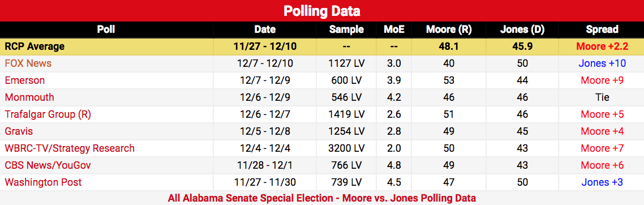Click the Spread column header
The height and width of the screenshot is (205, 644).
[x=602, y=29]
